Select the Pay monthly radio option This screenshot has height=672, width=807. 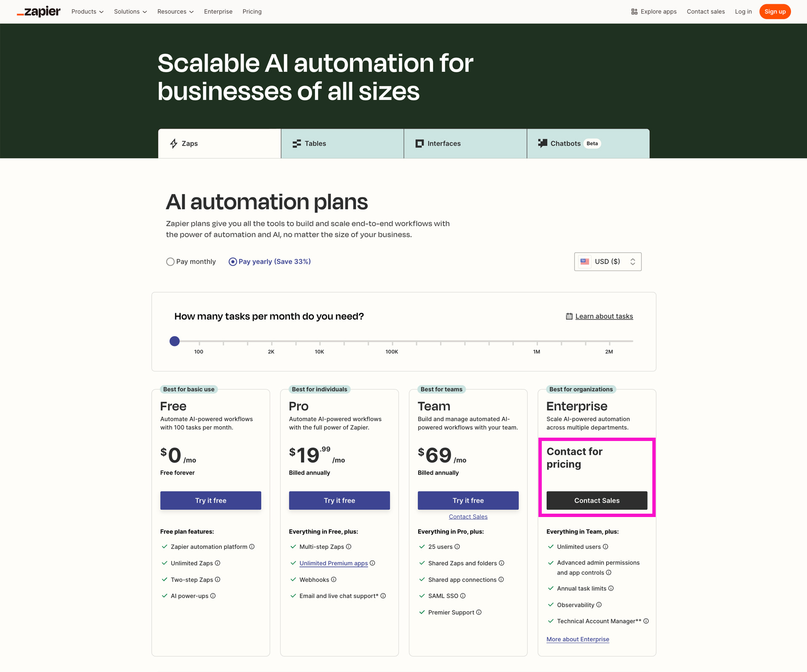(170, 262)
